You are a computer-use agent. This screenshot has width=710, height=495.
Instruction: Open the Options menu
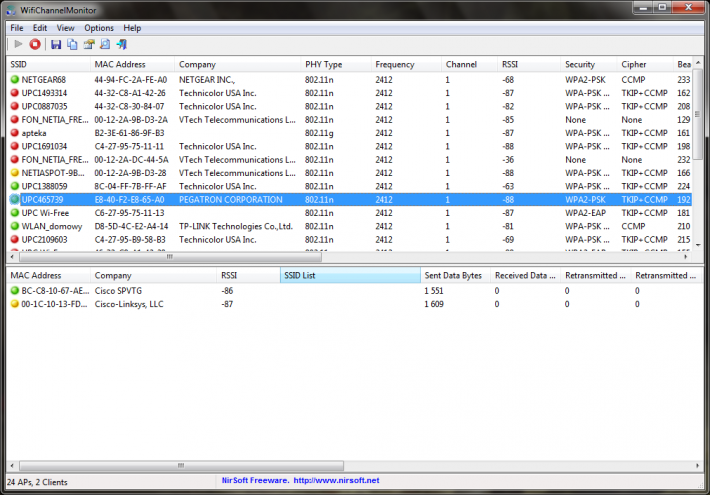point(99,28)
